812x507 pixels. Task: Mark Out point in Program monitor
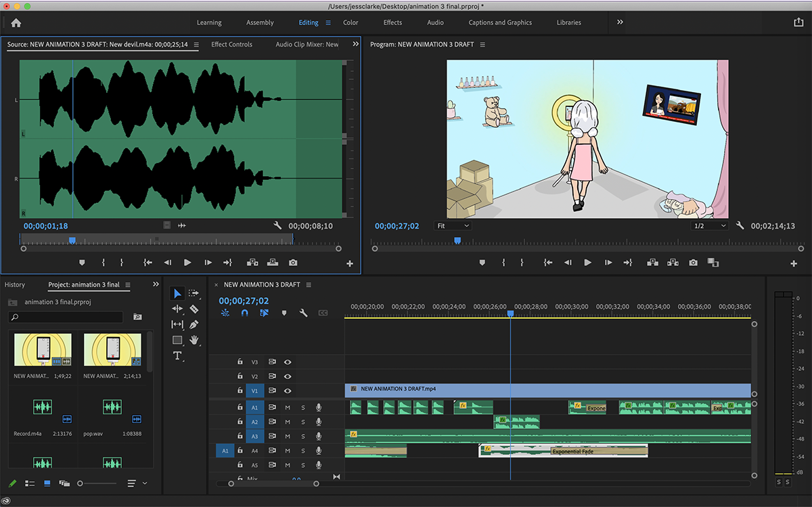coord(522,263)
